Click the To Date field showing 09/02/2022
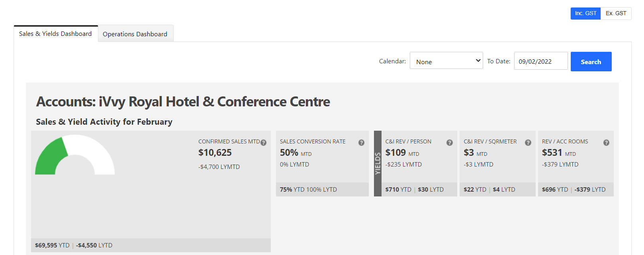 pyautogui.click(x=541, y=61)
